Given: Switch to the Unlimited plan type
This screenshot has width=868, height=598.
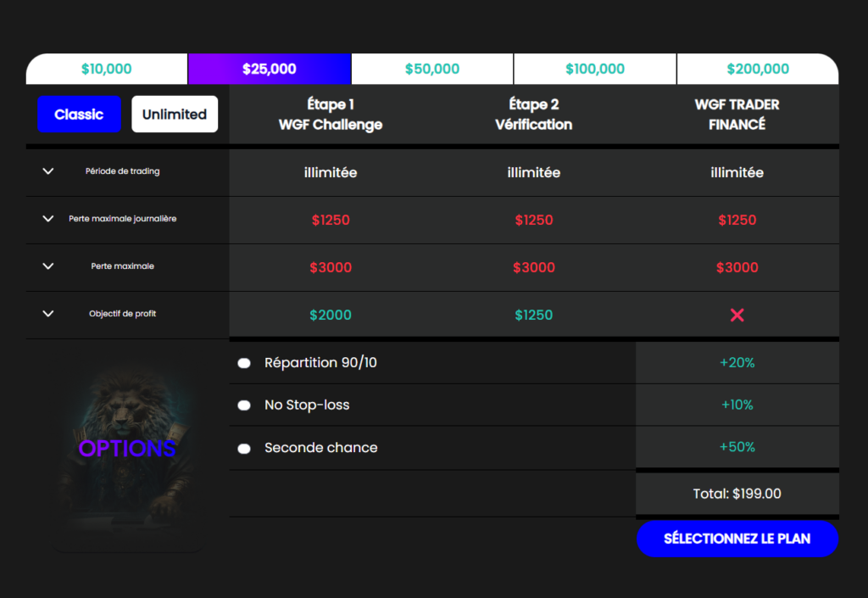Looking at the screenshot, I should tap(175, 115).
